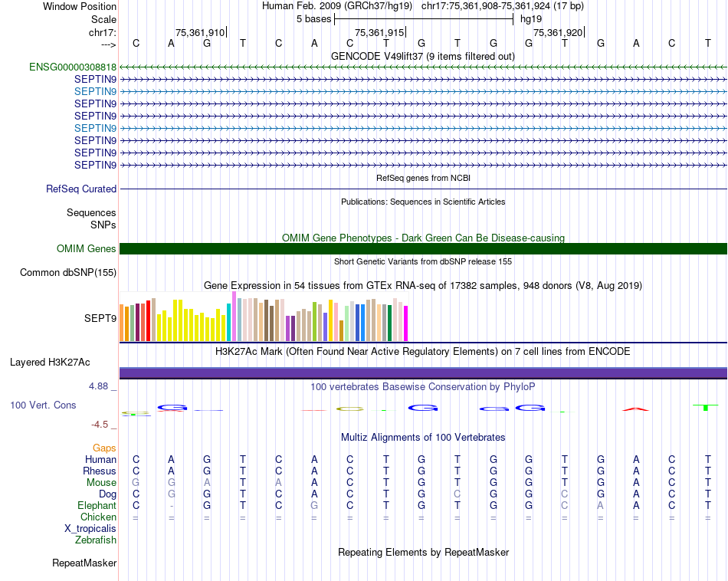Click the 4.88 PhyloP maximum value

click(98, 386)
